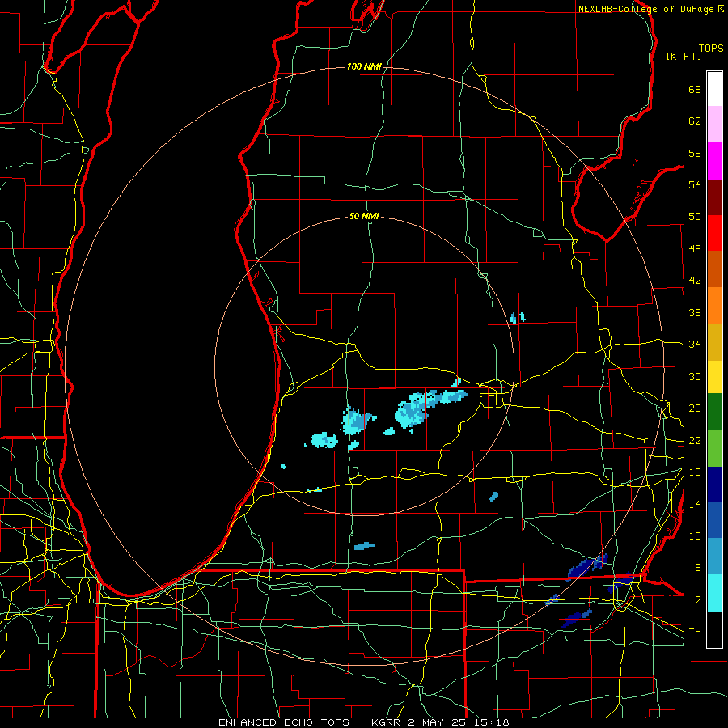Viewport: 728px width, 728px height.
Task: Click the largest cyan echo cluster near map center
Action: pos(430,407)
